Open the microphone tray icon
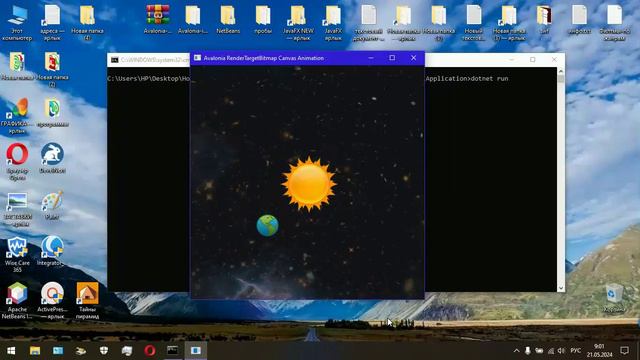This screenshot has height=360, width=640. 528,351
